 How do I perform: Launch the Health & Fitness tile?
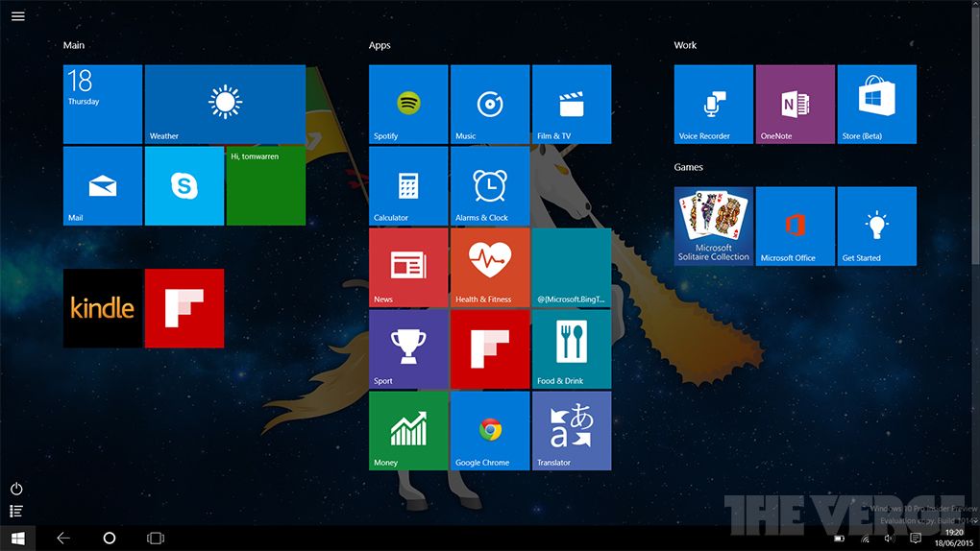(490, 268)
